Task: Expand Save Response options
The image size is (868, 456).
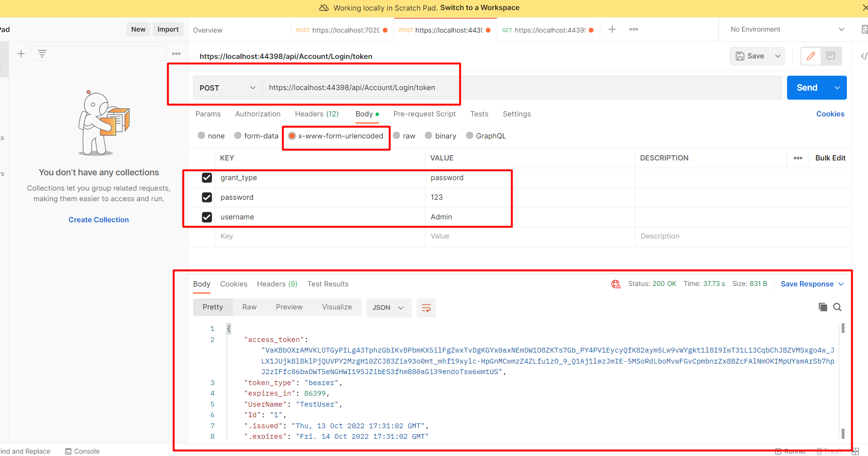Action: click(x=841, y=284)
